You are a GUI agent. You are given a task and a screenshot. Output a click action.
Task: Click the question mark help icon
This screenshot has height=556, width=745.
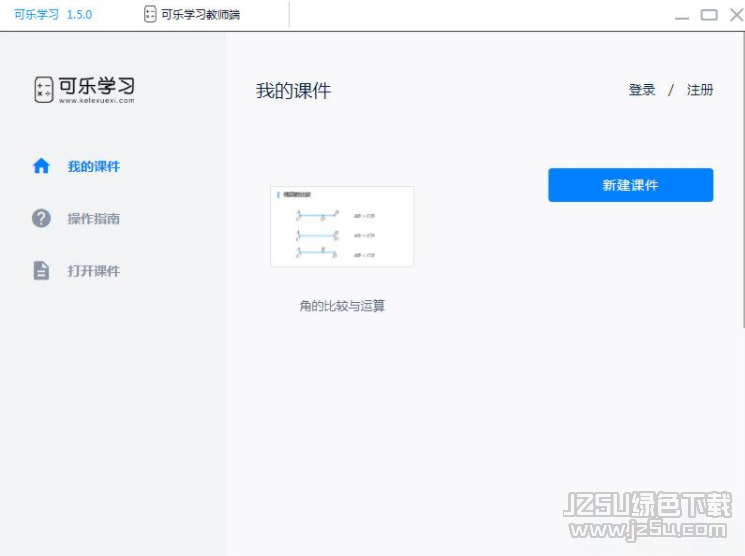[x=41, y=218]
